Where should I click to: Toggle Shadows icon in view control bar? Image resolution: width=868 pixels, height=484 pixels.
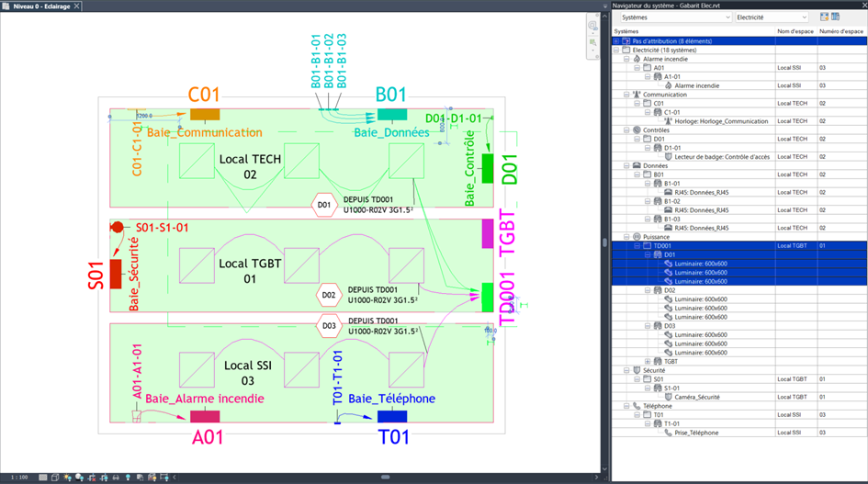(x=79, y=478)
